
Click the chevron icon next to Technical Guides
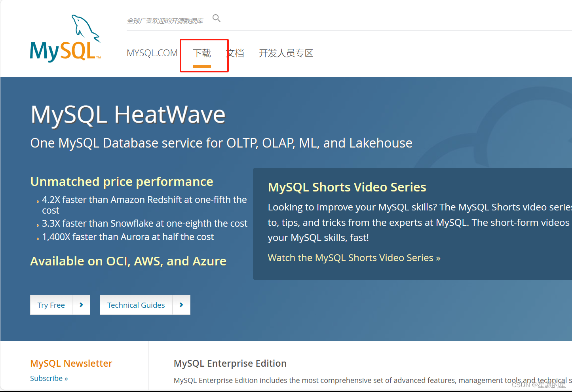click(181, 305)
